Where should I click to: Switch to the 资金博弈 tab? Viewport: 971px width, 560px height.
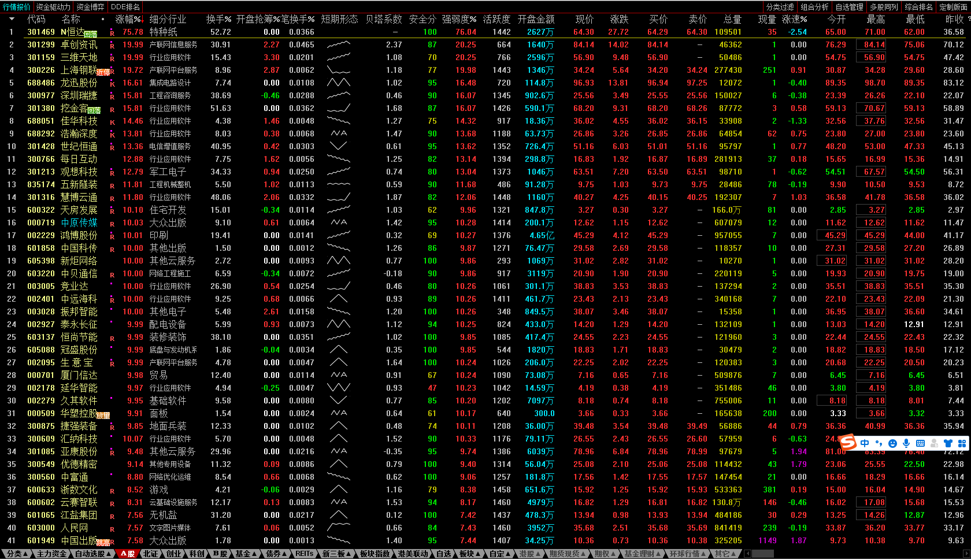(x=90, y=7)
